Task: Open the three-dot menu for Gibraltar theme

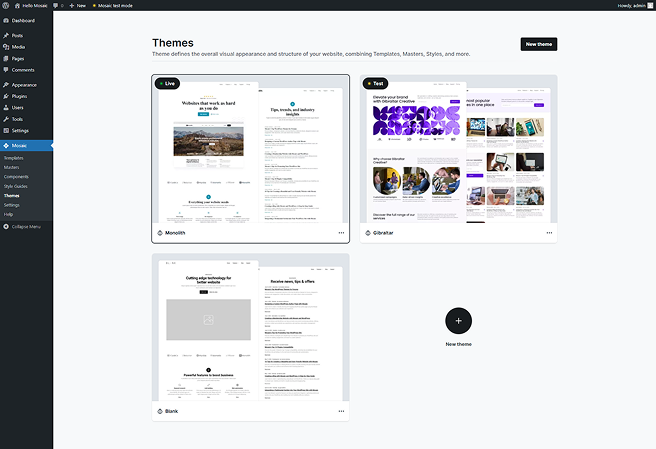Action: (549, 233)
